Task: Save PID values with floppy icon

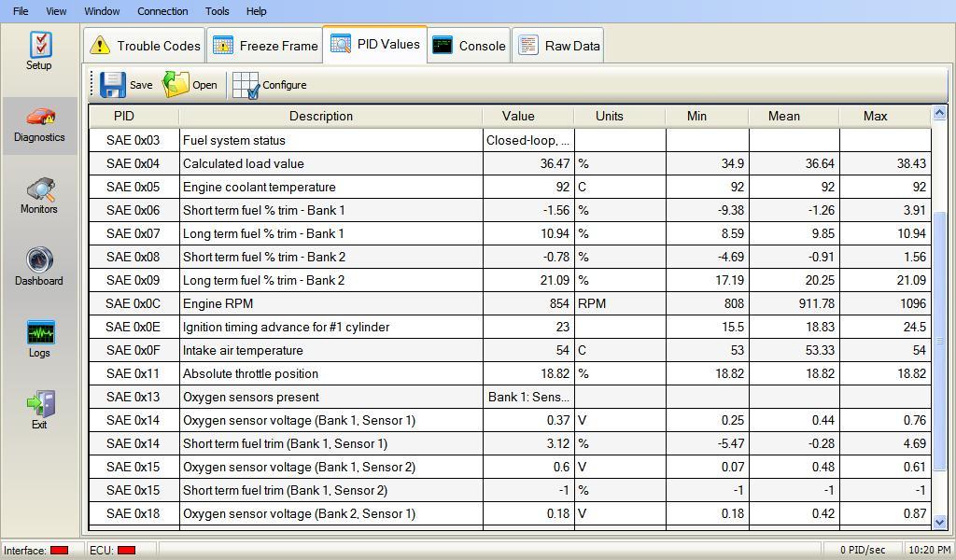Action: (x=113, y=85)
